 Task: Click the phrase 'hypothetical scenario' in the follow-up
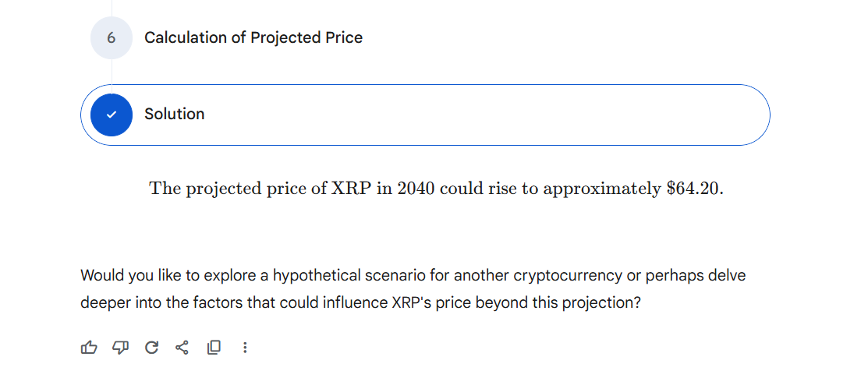tap(349, 276)
